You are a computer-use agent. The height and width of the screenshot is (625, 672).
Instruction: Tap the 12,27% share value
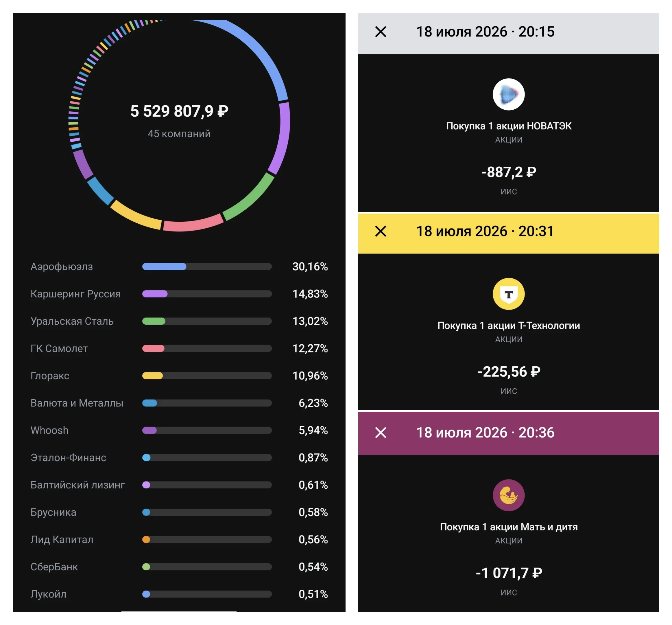click(x=310, y=348)
